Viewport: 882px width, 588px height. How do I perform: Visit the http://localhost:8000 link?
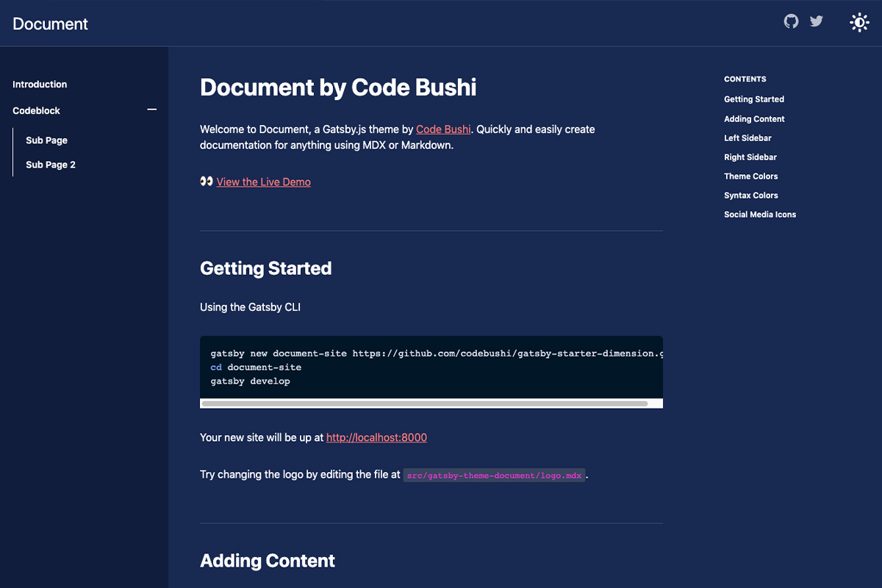click(x=376, y=437)
